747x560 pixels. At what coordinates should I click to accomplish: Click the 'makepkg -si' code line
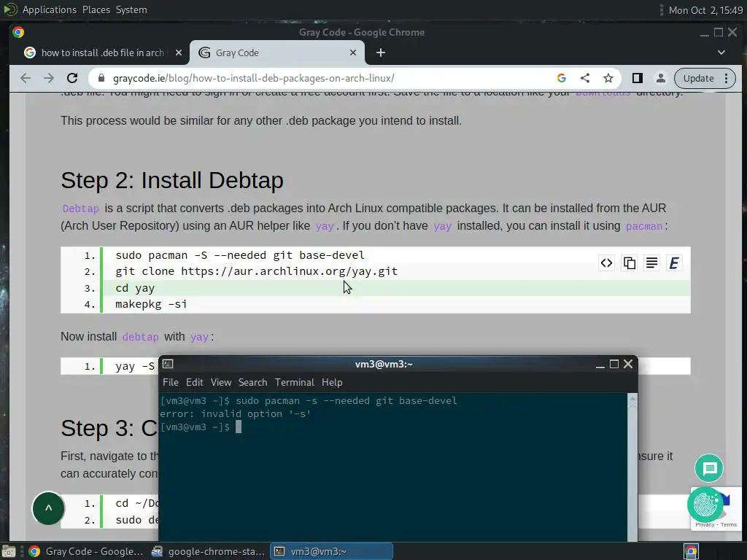tap(151, 304)
